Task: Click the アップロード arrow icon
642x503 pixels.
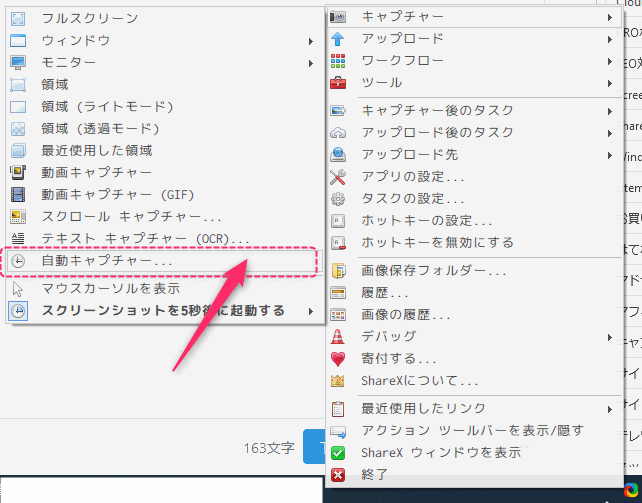Action: (x=338, y=39)
